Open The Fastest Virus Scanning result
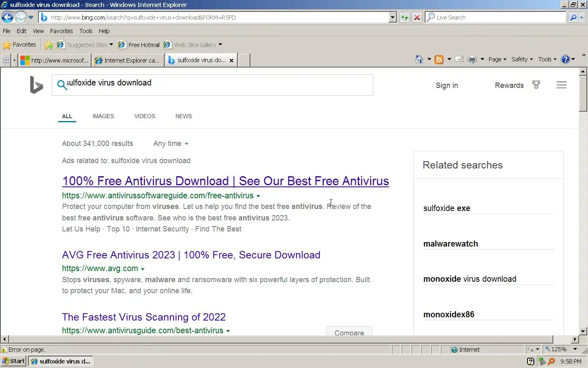The image size is (588, 368). pos(144,317)
